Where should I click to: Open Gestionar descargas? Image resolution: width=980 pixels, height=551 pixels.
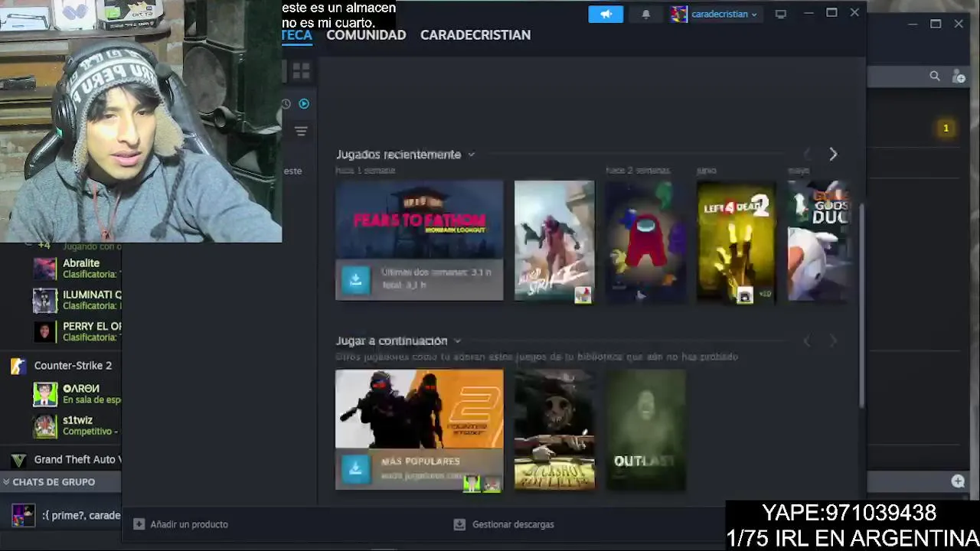tap(513, 524)
